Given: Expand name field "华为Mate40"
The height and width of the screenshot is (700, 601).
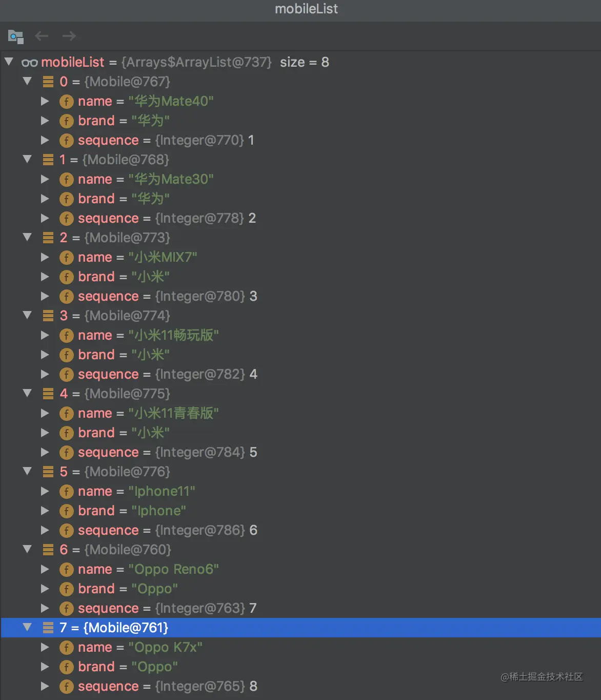Looking at the screenshot, I should 45,101.
